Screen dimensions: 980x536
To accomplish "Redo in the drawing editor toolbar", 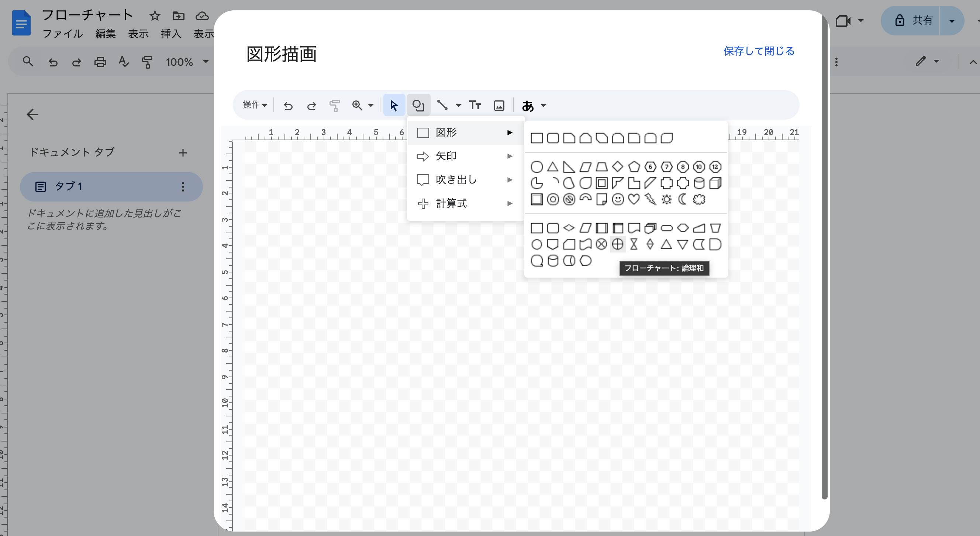I will [x=311, y=106].
